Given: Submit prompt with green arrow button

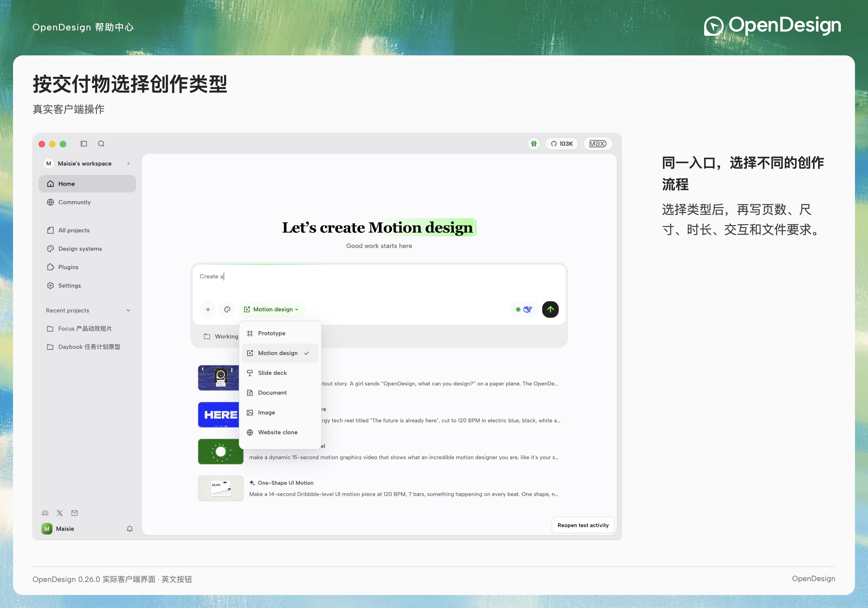Looking at the screenshot, I should coord(550,309).
